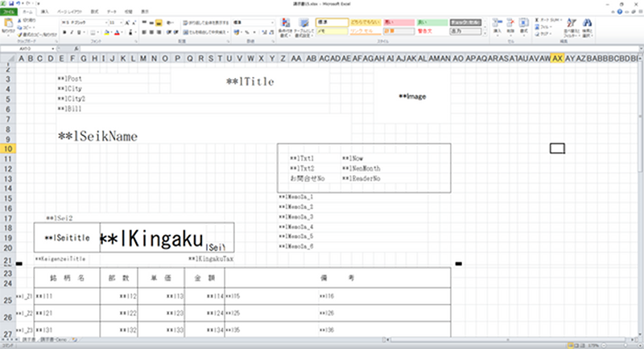Screen dimensions: 644x349
Task: Toggle the highlighted bottom align button
Action: pyautogui.click(x=159, y=23)
